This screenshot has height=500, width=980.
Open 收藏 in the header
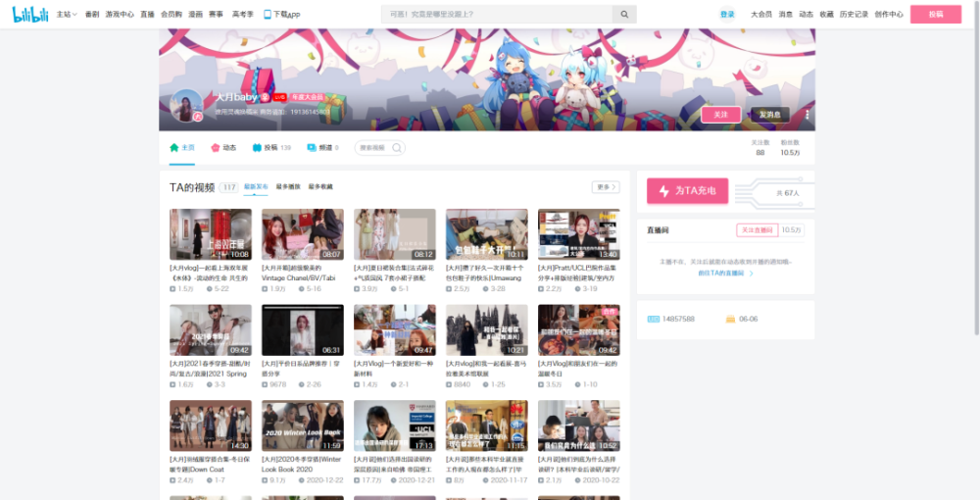point(827,15)
